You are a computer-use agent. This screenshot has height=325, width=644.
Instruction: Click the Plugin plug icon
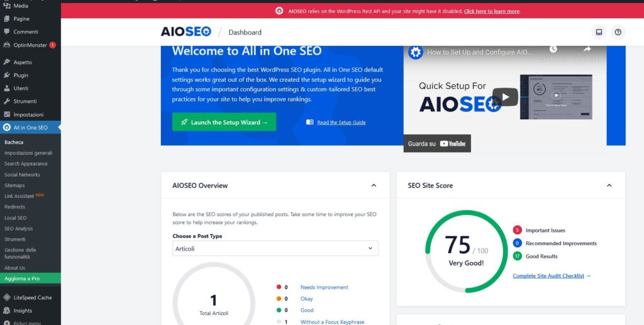click(6, 76)
